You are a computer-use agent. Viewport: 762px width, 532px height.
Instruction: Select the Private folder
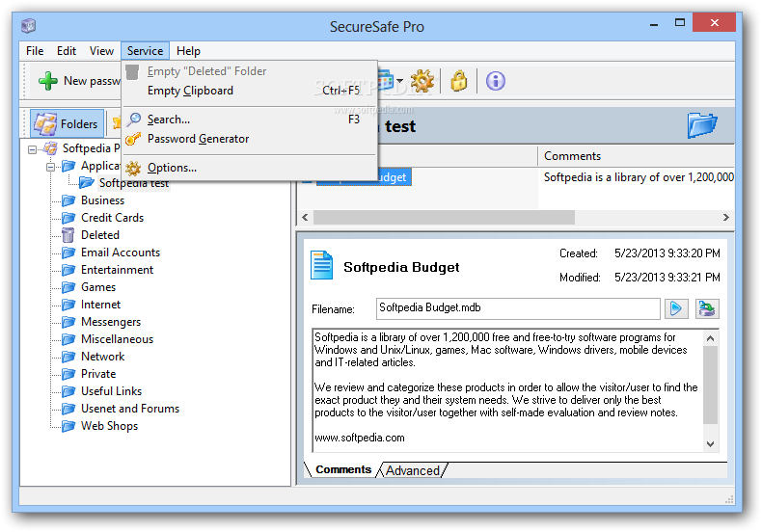98,374
